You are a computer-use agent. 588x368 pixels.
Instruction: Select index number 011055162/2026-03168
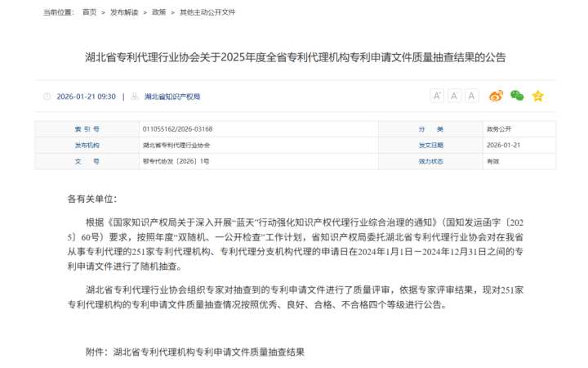177,129
